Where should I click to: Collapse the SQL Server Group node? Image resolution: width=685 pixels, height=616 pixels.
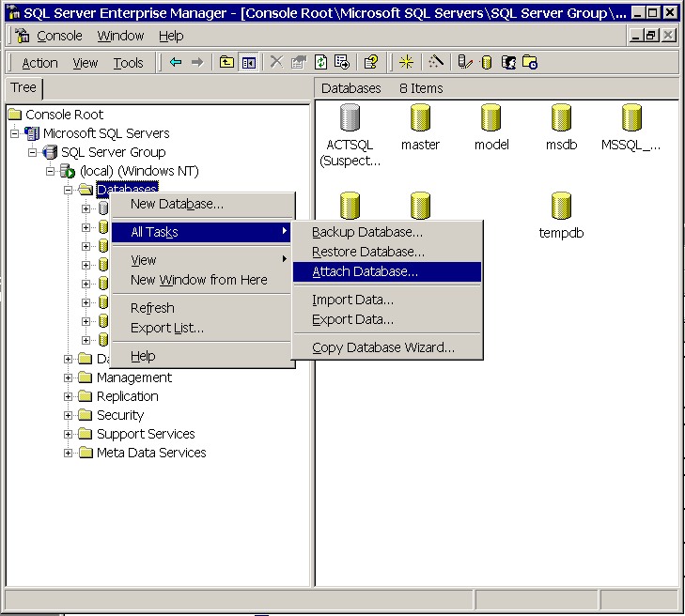[x=32, y=152]
